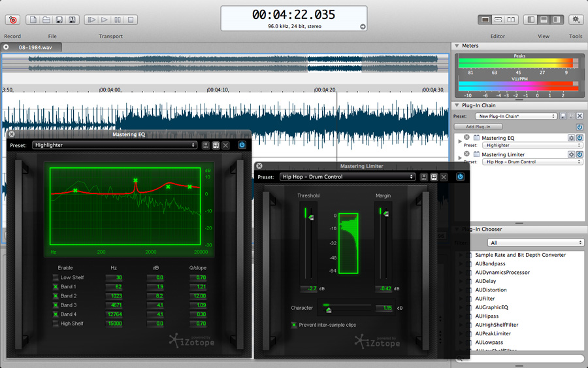Click the red Record button in toolbar

(13, 20)
